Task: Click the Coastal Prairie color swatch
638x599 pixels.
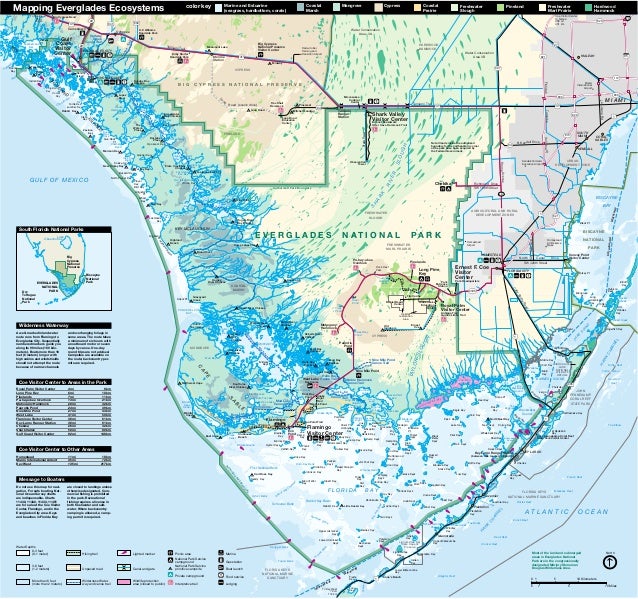Action: (x=417, y=7)
